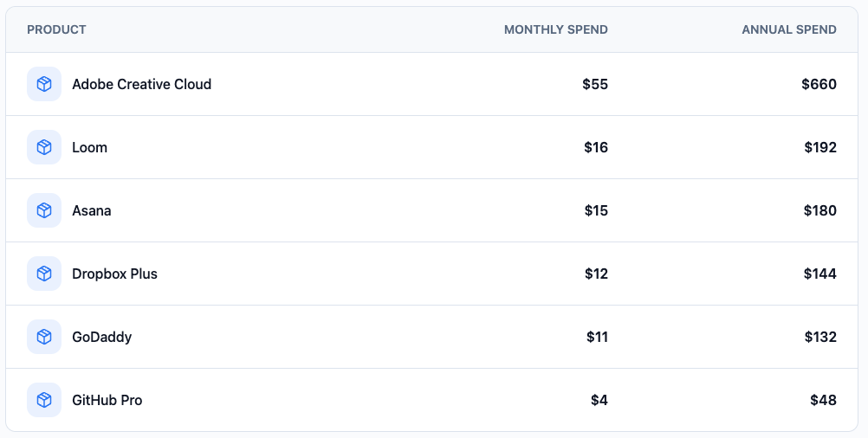Screen dimensions: 868x438
Task: Open the Dropbox Plus product name
Action: coord(114,274)
